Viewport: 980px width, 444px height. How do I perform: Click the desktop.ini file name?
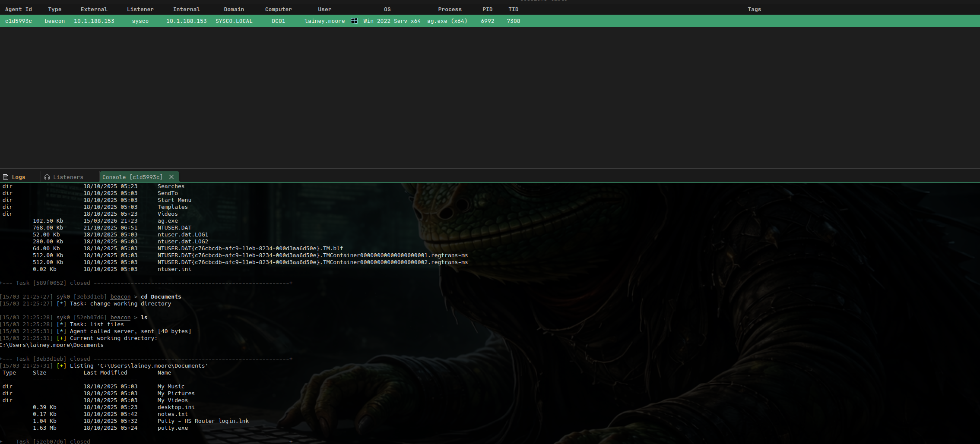coord(176,407)
